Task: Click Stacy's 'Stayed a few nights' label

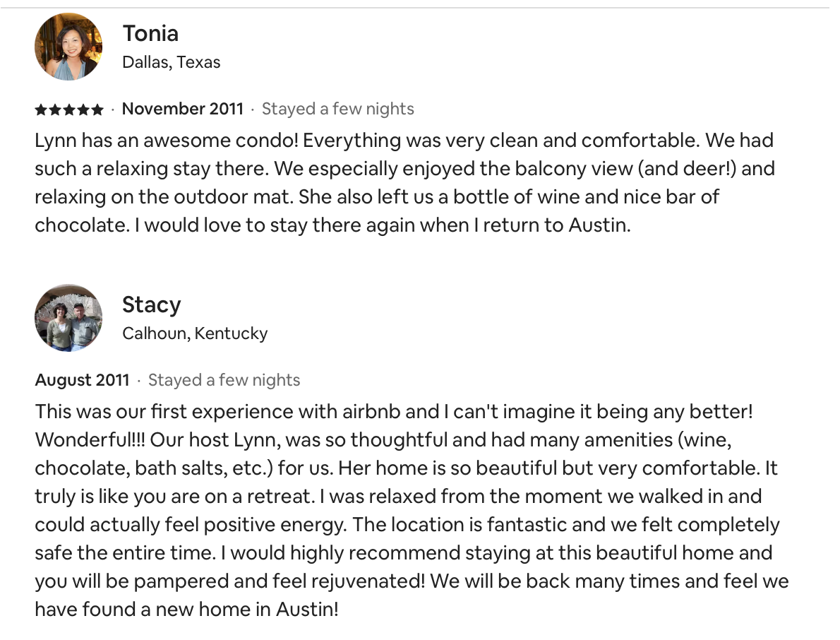Action: pos(224,380)
